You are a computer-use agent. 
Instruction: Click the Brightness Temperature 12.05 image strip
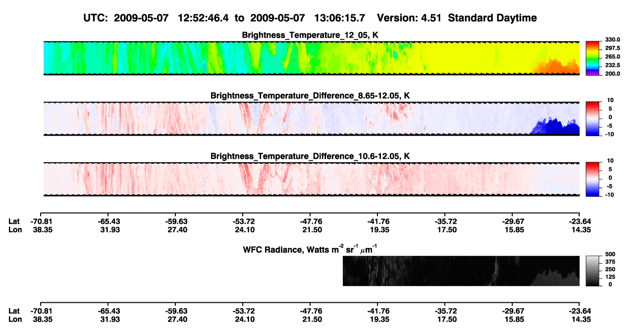pos(312,58)
